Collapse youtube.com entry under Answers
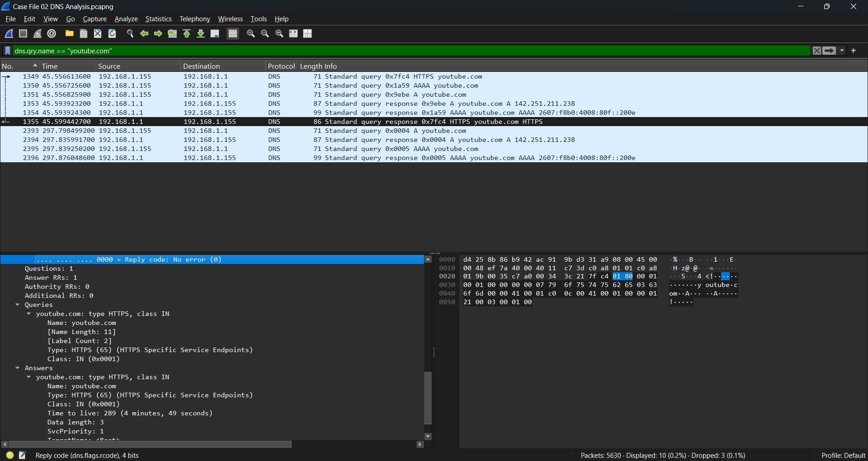The height and width of the screenshot is (461, 868). (x=29, y=377)
